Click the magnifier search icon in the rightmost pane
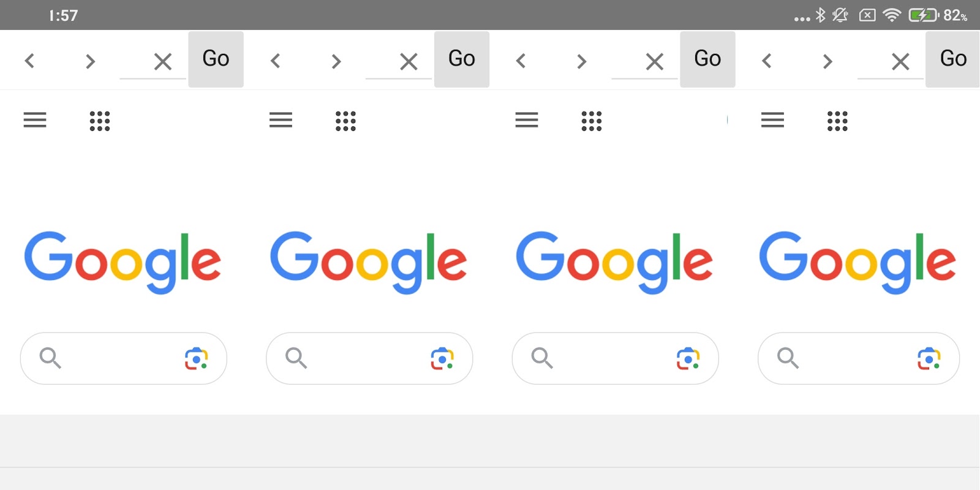 coord(788,358)
